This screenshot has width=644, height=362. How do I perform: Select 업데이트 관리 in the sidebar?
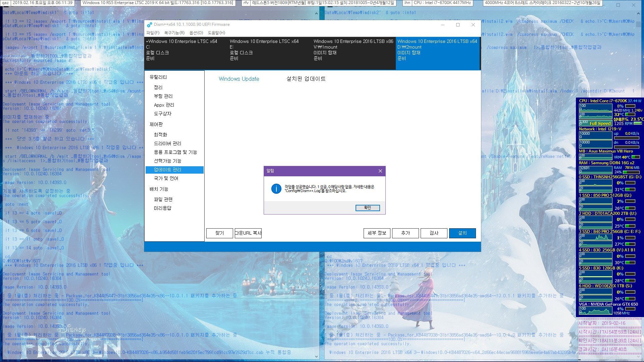click(174, 170)
